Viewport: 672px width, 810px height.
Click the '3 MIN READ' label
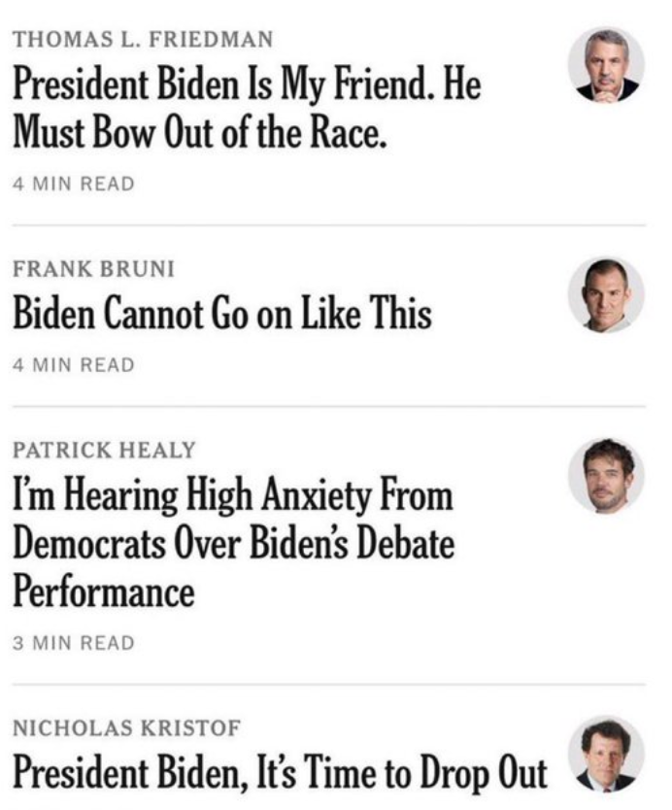point(74,643)
